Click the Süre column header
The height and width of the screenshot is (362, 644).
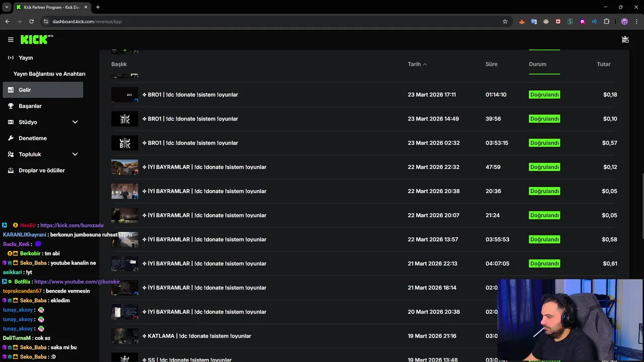coord(492,64)
